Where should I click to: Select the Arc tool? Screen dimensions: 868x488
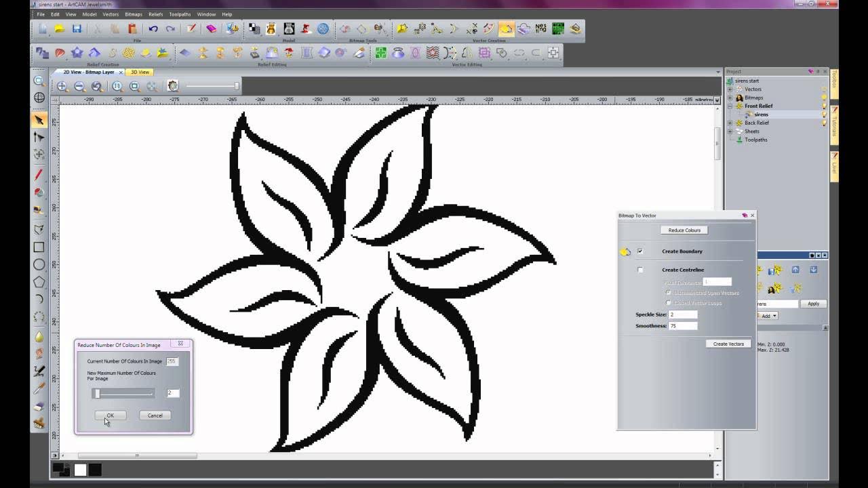[x=39, y=299]
